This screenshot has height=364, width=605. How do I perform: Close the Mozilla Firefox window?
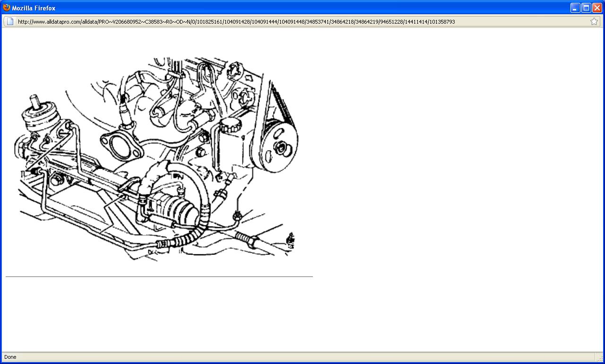point(597,8)
